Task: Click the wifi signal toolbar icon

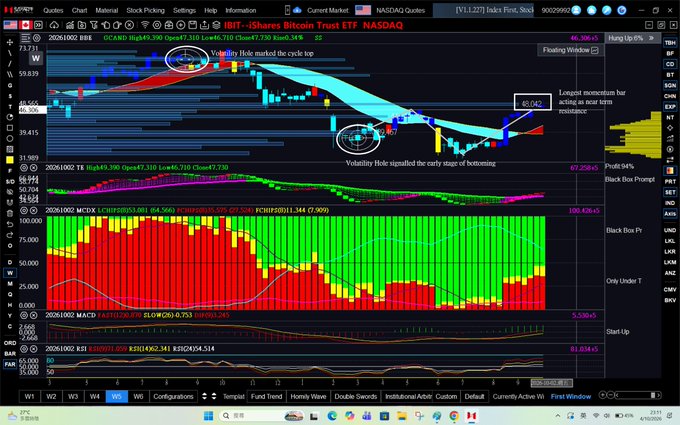Action: click(145, 25)
